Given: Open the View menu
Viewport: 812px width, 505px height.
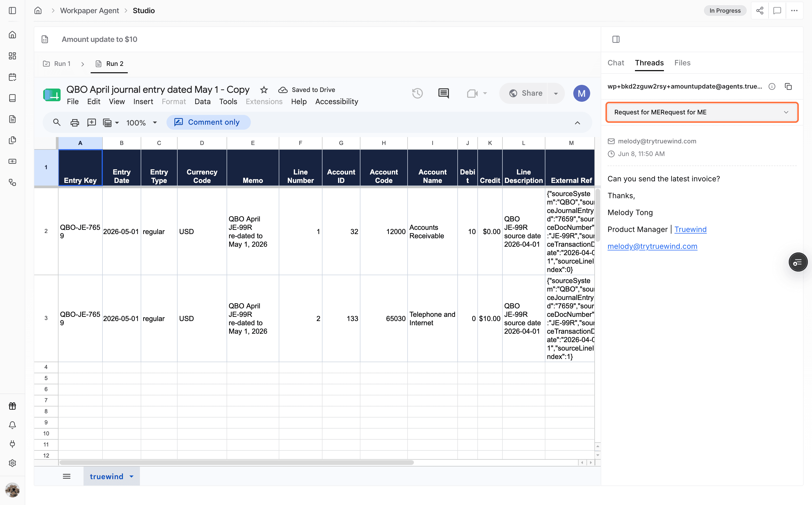Looking at the screenshot, I should [117, 101].
